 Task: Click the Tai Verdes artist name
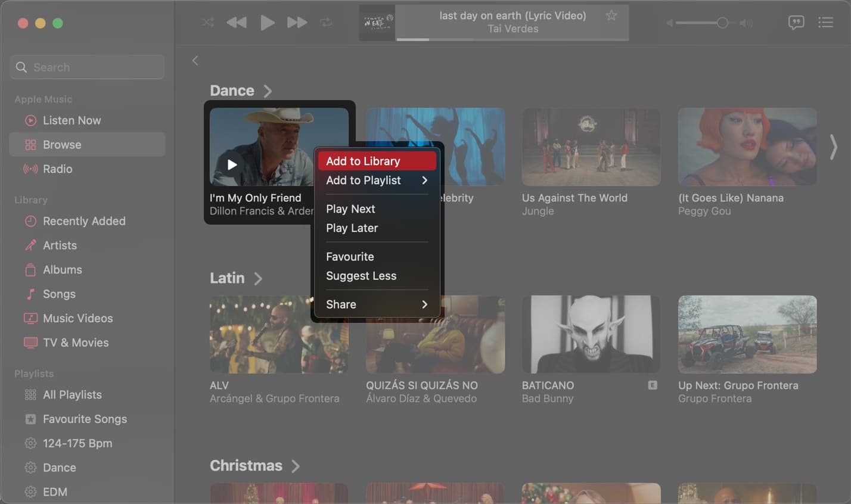513,29
